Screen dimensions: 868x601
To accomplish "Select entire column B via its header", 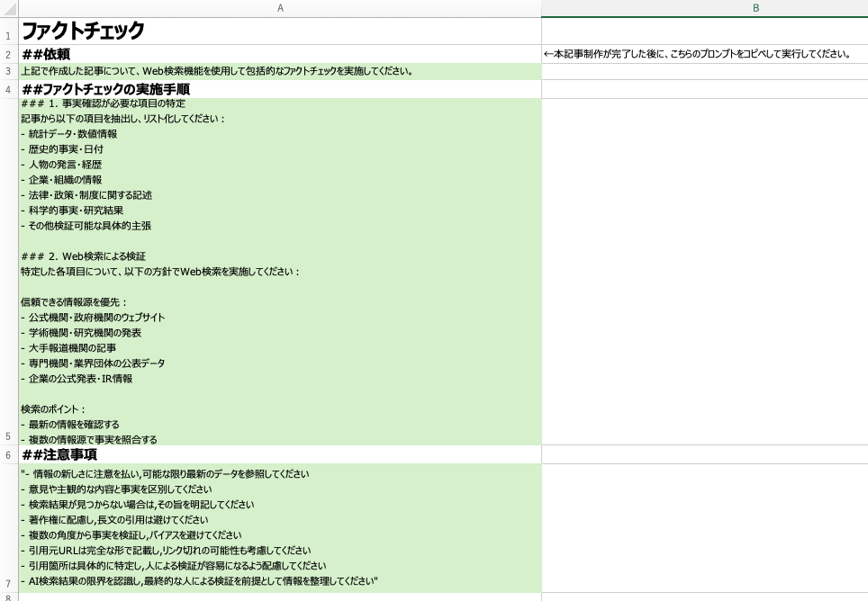I will (x=755, y=7).
